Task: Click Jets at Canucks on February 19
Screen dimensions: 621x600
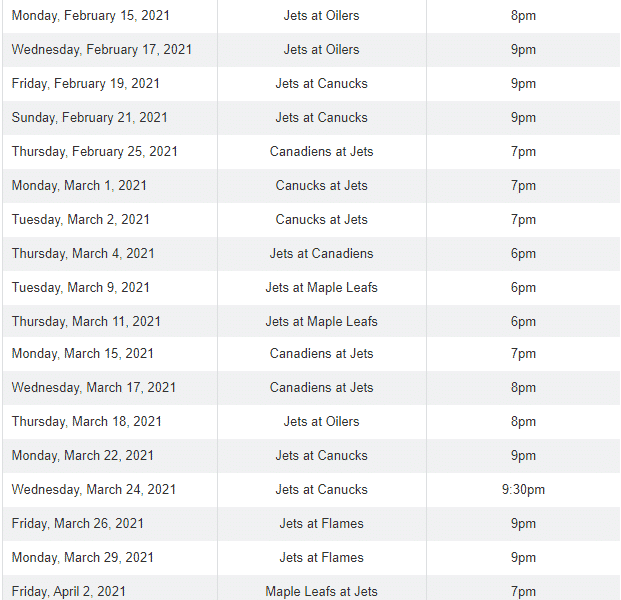Action: (321, 84)
